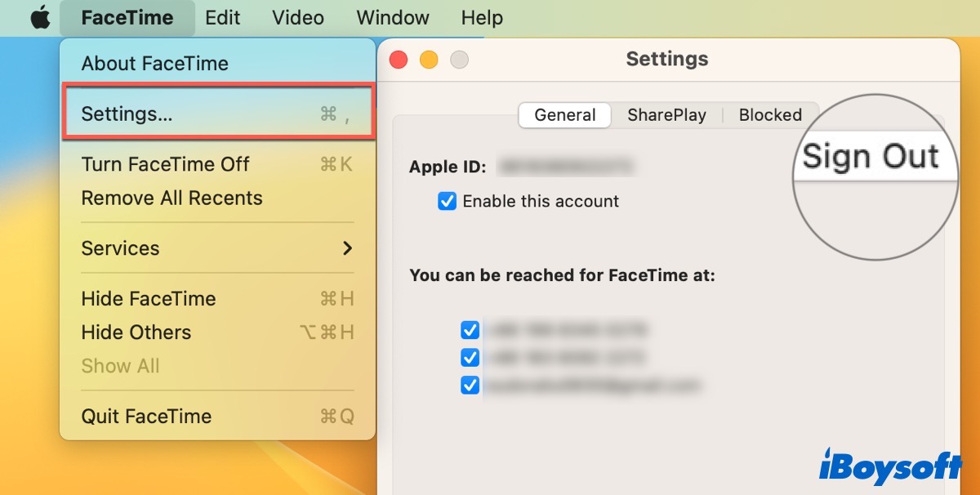This screenshot has height=495, width=980.
Task: Quit FaceTime from the menu
Action: (146, 417)
